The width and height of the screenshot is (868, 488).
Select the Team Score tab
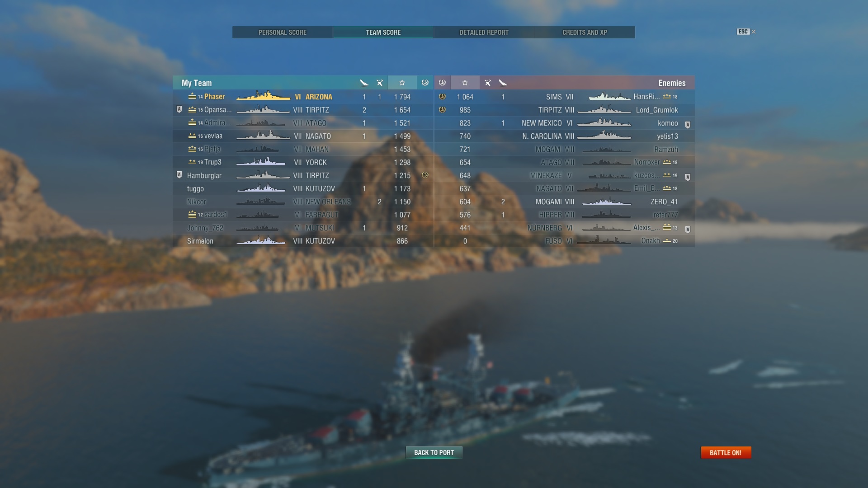click(383, 32)
